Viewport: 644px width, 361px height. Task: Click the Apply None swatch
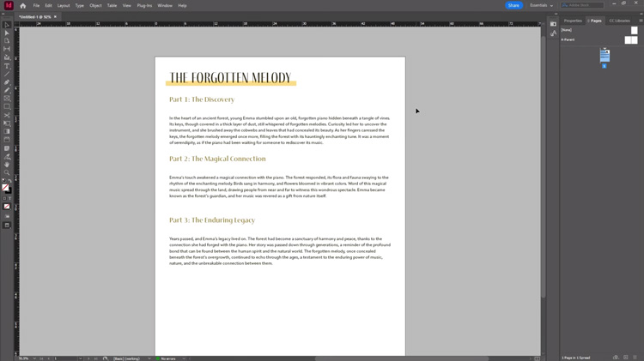[7, 207]
